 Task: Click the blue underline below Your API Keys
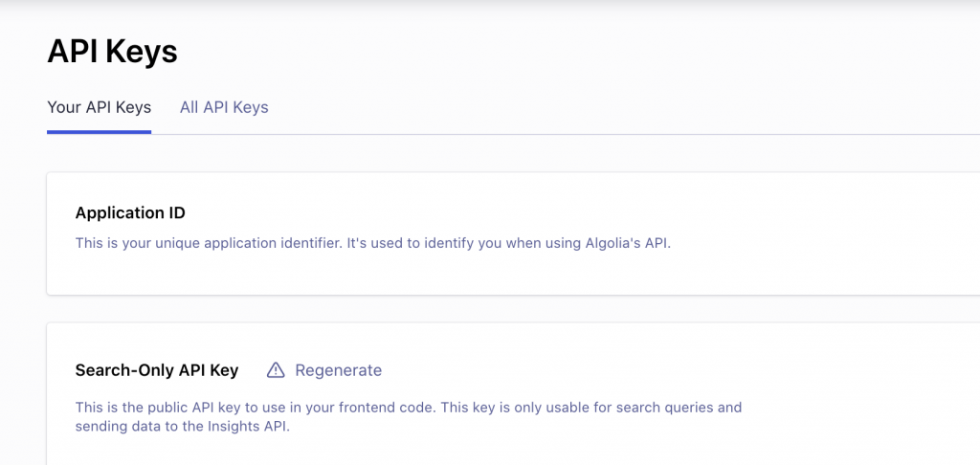100,132
